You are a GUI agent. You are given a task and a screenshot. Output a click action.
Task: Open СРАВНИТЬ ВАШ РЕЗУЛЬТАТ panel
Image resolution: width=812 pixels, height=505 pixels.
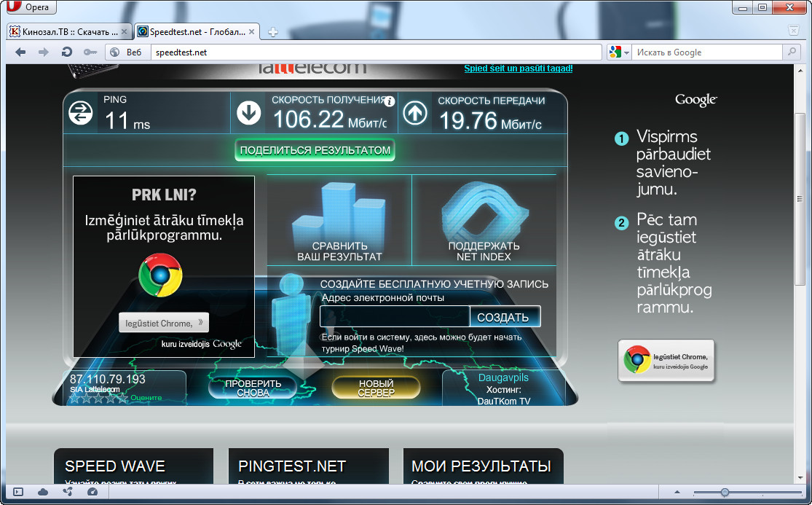pyautogui.click(x=339, y=221)
